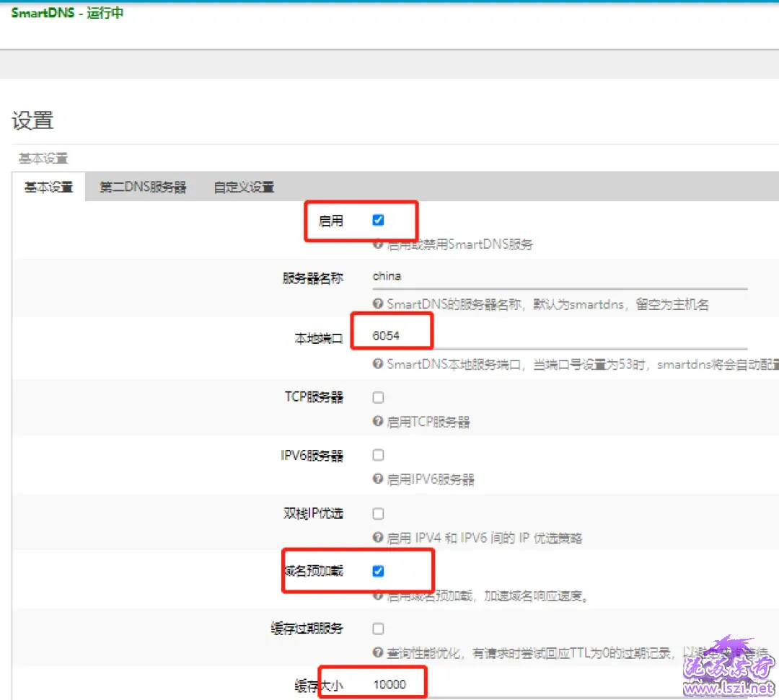
Task: Click the help icon beside IPV4 和 IPV6 hint
Action: (x=377, y=538)
